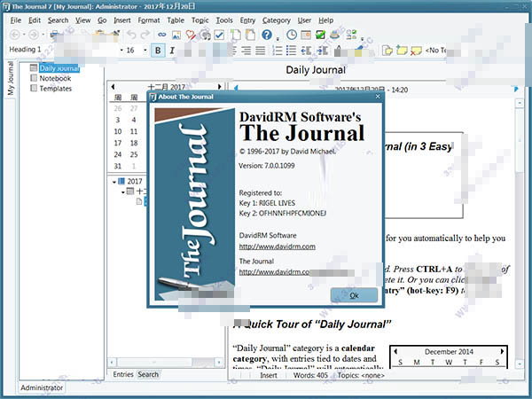The image size is (532, 399).
Task: Open the Category menu
Action: click(276, 20)
